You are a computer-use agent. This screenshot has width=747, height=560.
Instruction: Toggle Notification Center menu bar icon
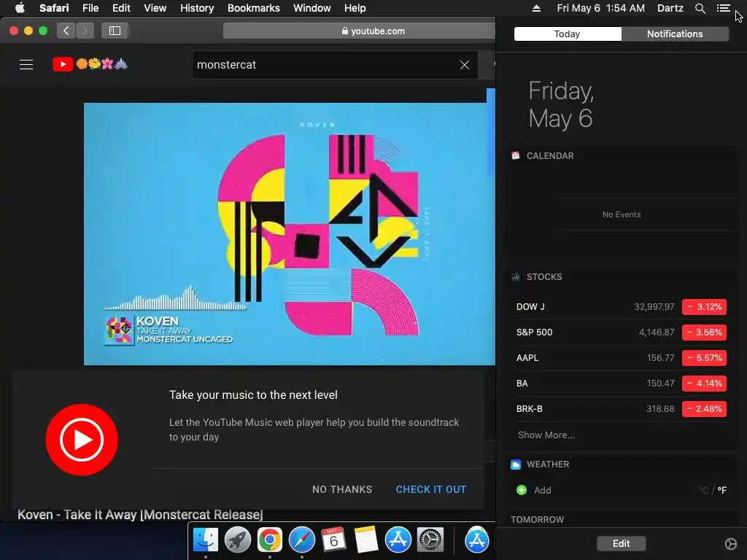[x=723, y=8]
